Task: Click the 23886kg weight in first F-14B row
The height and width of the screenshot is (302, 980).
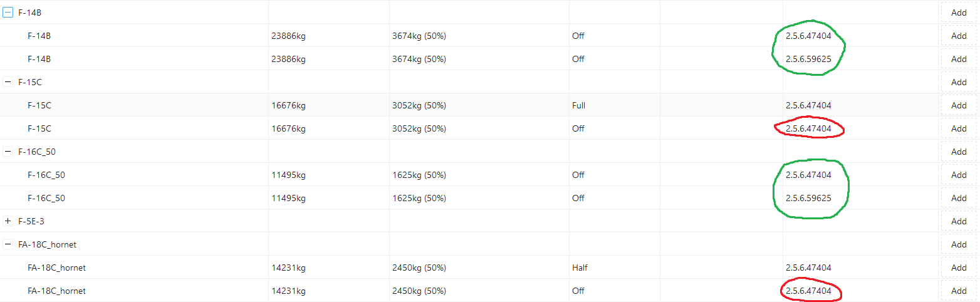Action: click(289, 36)
